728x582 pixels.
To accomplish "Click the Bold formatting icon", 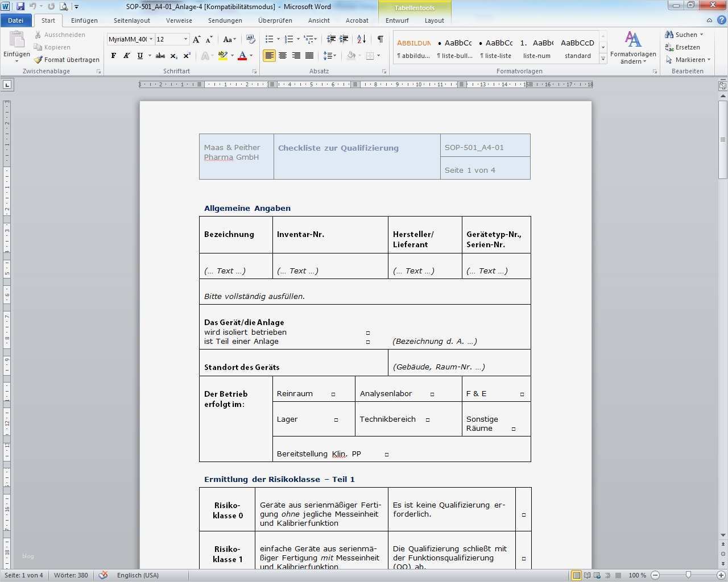I will pos(114,56).
